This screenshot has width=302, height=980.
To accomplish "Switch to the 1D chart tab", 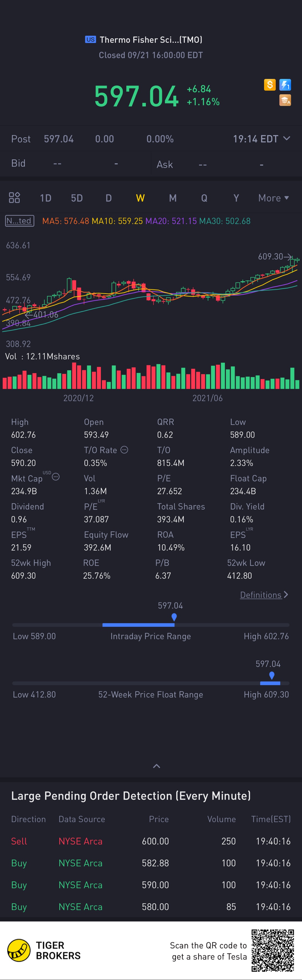I will tap(46, 198).
